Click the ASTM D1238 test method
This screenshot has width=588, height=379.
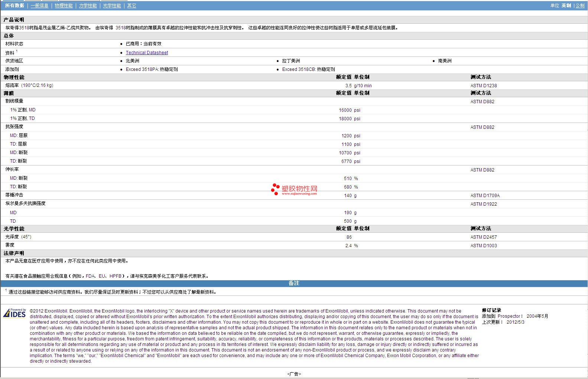click(x=484, y=86)
